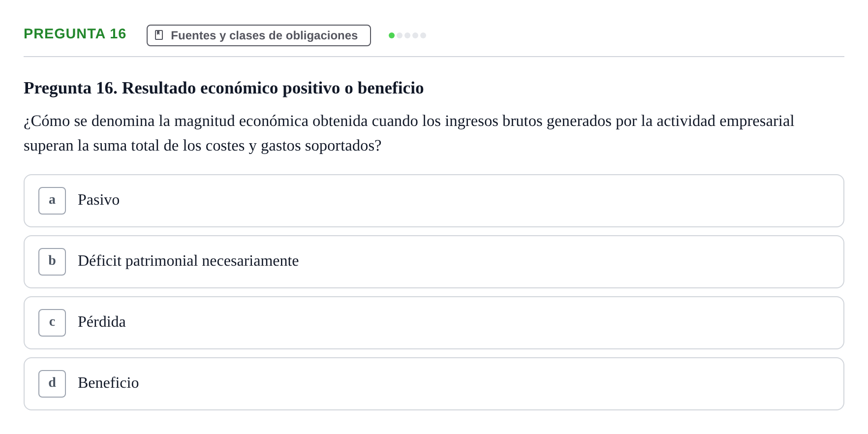Choose answer Pasivo
Viewport: 868px width, 434px height.
point(98,200)
